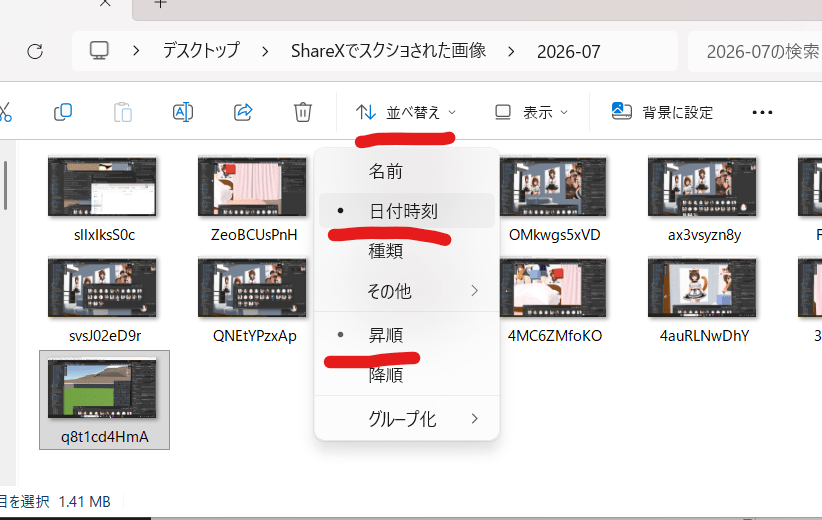Click file name svsJ02eD9r
This screenshot has height=520, width=822.
click(x=105, y=335)
